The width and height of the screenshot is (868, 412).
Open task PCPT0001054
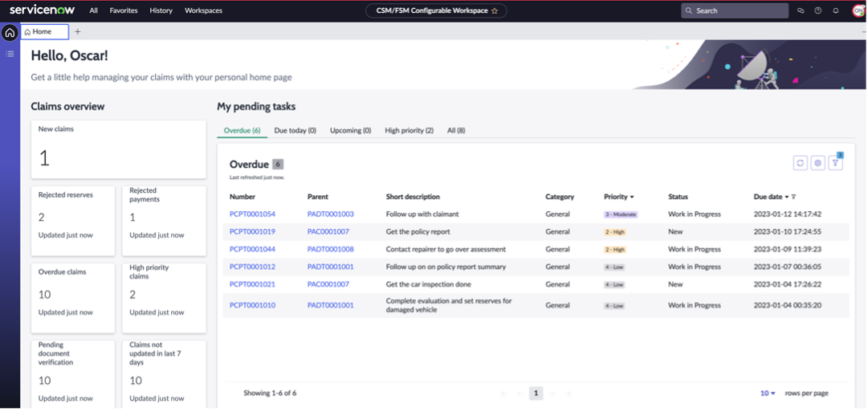click(x=252, y=214)
